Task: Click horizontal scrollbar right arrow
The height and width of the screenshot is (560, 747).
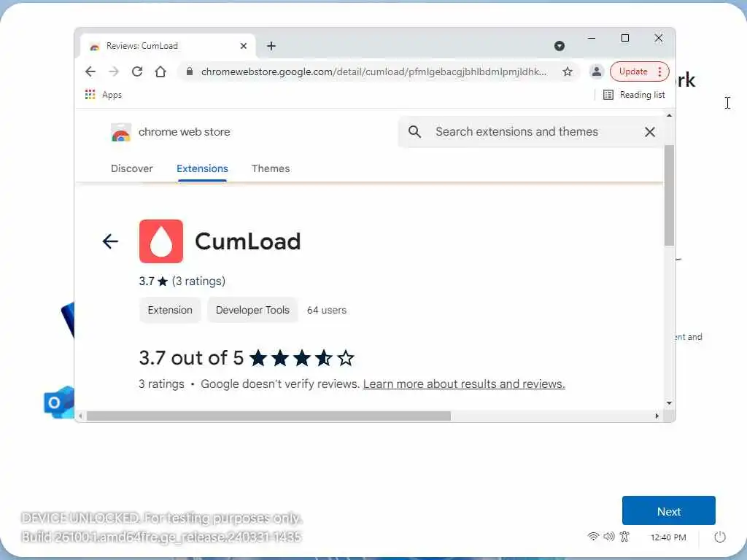Action: [657, 416]
